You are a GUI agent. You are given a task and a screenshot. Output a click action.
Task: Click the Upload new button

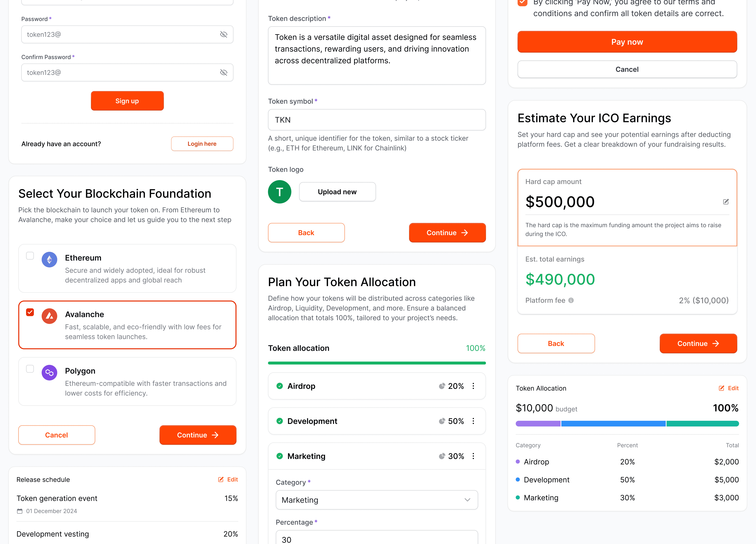(x=337, y=192)
